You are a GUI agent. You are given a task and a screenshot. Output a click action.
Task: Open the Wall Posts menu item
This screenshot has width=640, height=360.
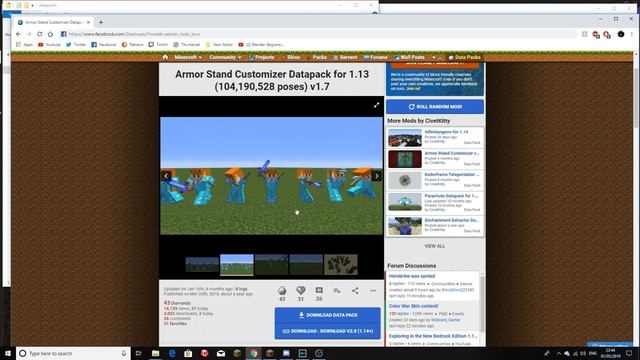pyautogui.click(x=409, y=57)
